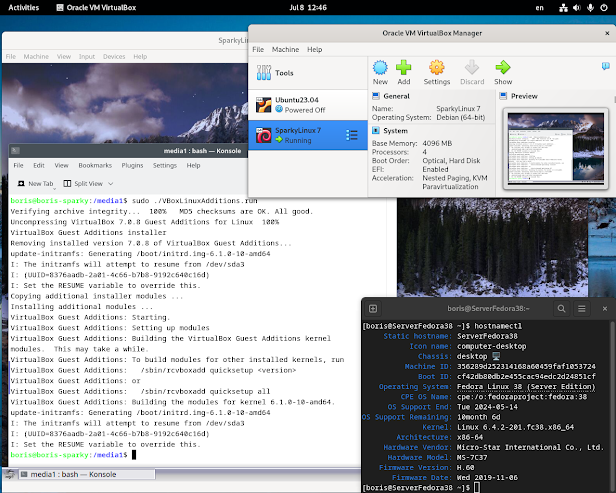Screen dimensions: 616x493
Task: Click the notification center icon in VirtualBox Manager
Action: [605, 66]
